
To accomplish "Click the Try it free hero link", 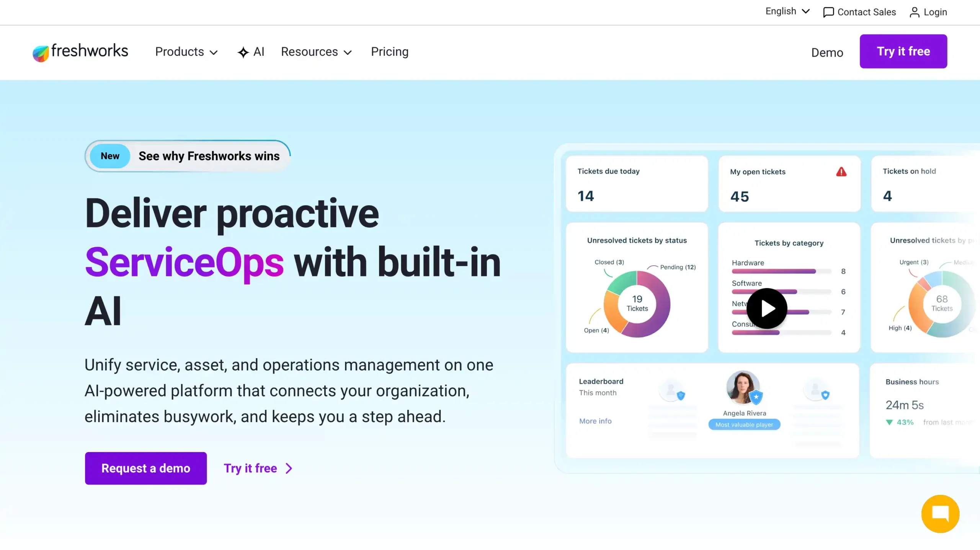I will [x=258, y=468].
